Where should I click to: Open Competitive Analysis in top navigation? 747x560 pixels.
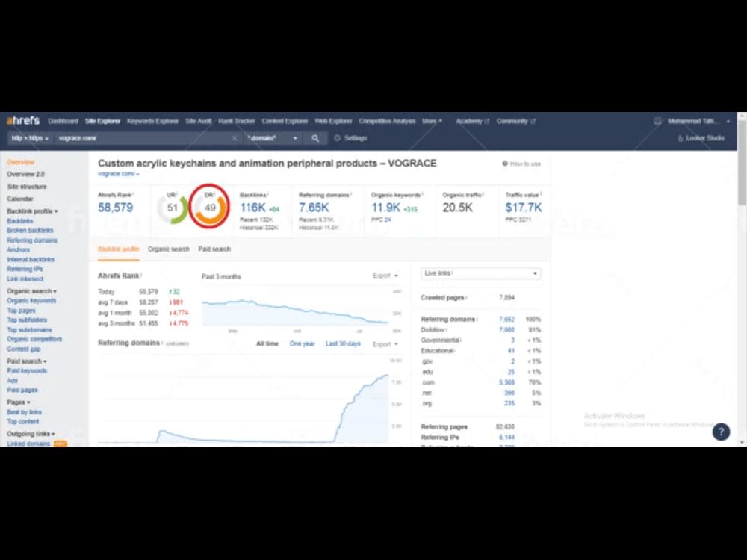387,121
